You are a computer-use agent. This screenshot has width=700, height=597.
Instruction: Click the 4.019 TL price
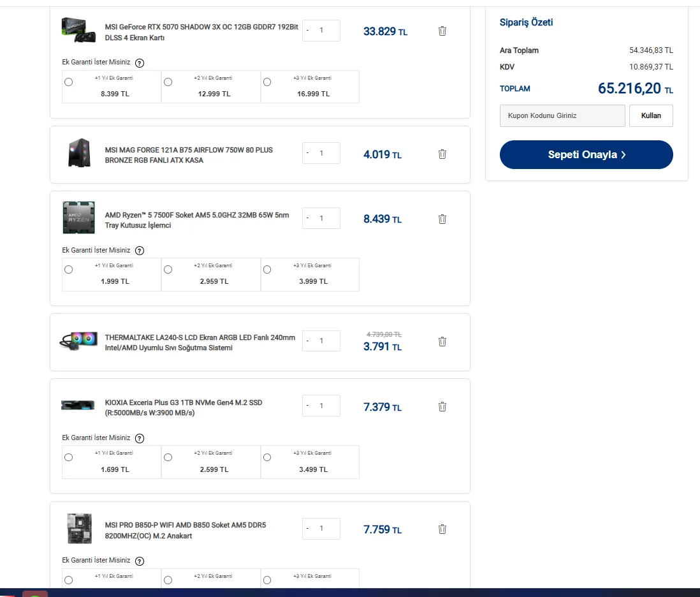click(x=383, y=154)
